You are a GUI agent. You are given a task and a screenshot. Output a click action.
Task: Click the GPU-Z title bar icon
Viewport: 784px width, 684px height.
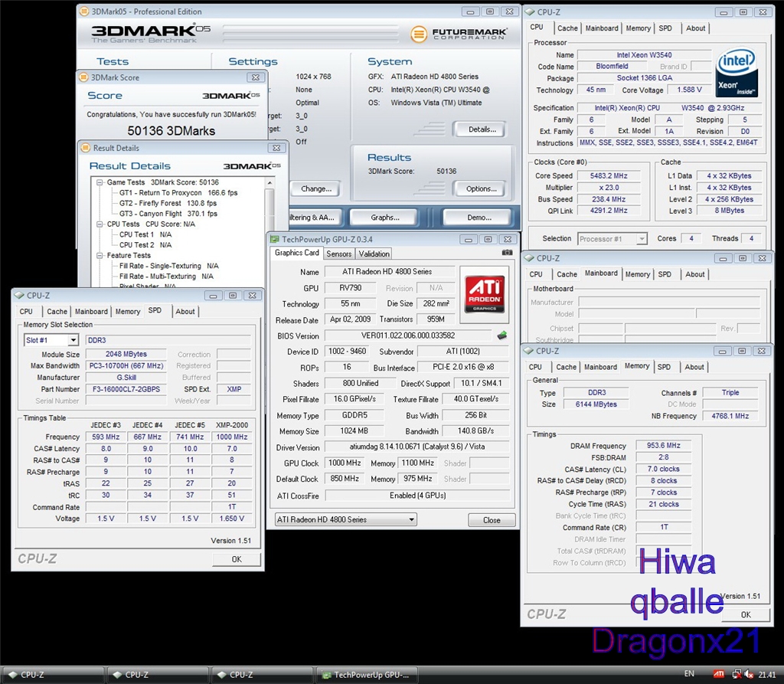(x=275, y=239)
